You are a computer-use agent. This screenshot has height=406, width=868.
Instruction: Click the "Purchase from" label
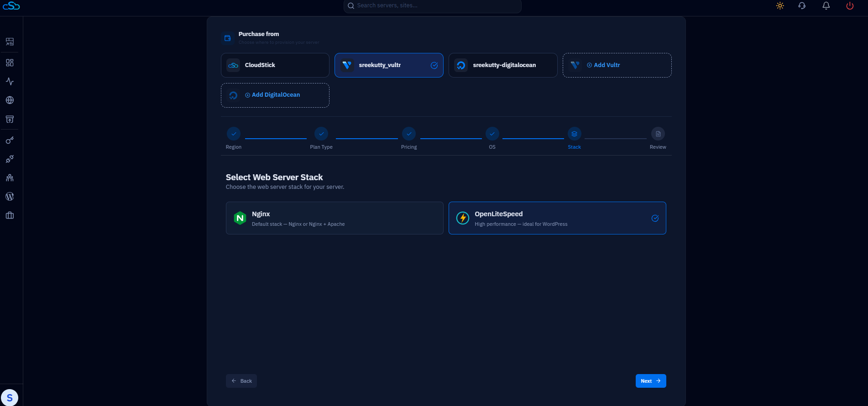[x=259, y=34]
